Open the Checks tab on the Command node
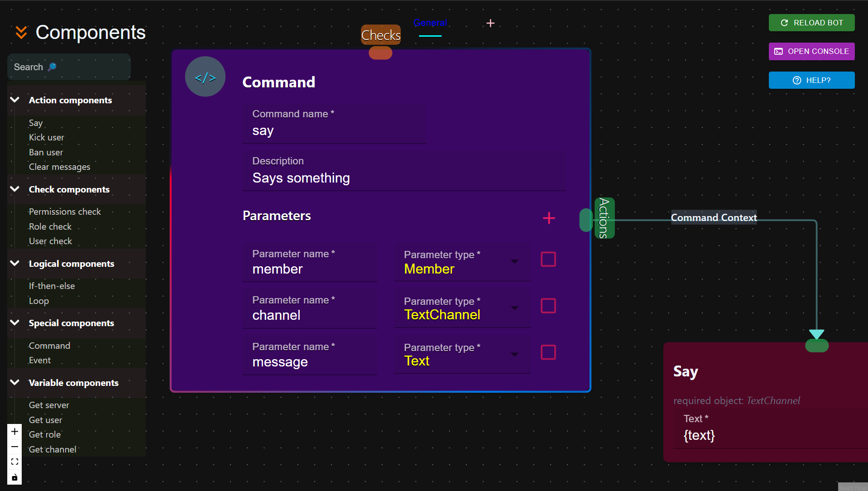868x491 pixels. pyautogui.click(x=380, y=35)
